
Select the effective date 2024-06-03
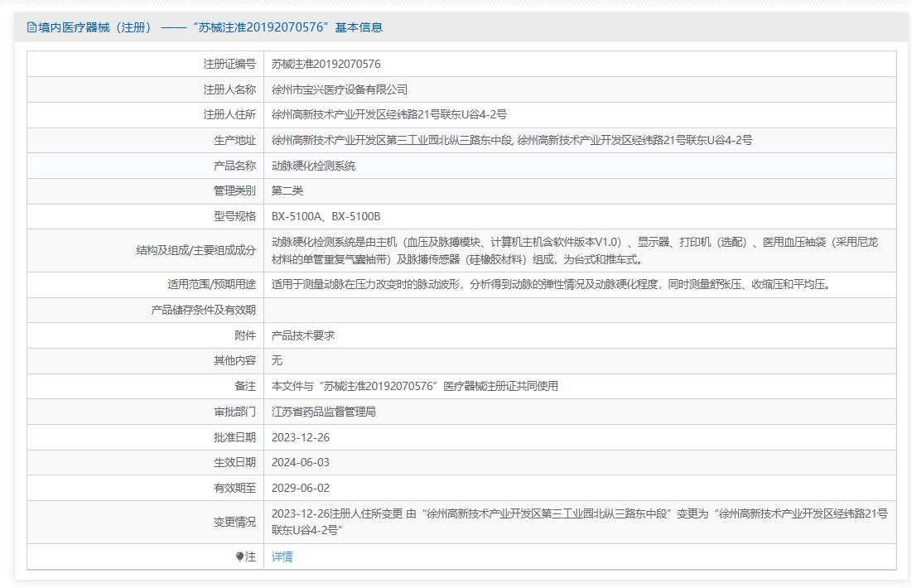point(301,462)
